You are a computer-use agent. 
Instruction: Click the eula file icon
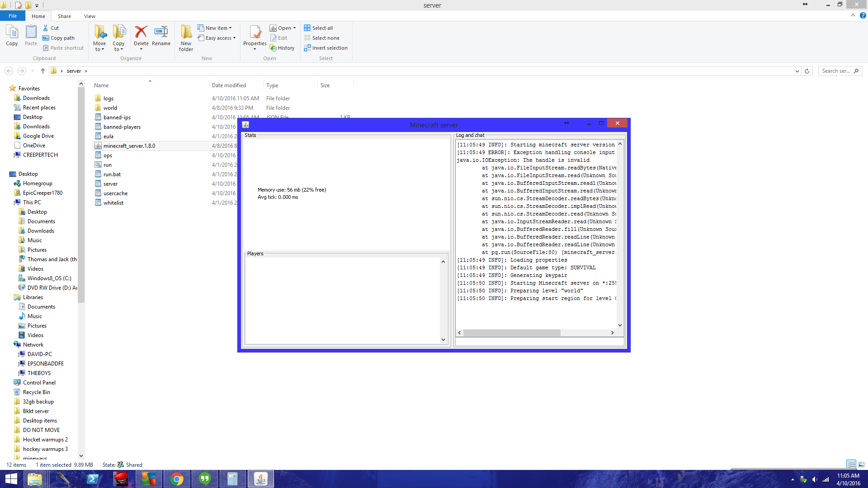point(98,136)
